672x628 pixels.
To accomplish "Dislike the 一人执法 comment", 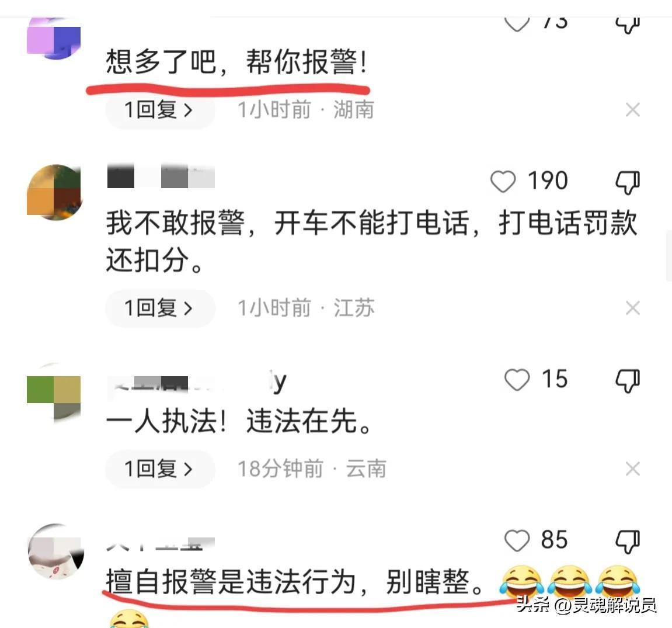I will pos(628,380).
